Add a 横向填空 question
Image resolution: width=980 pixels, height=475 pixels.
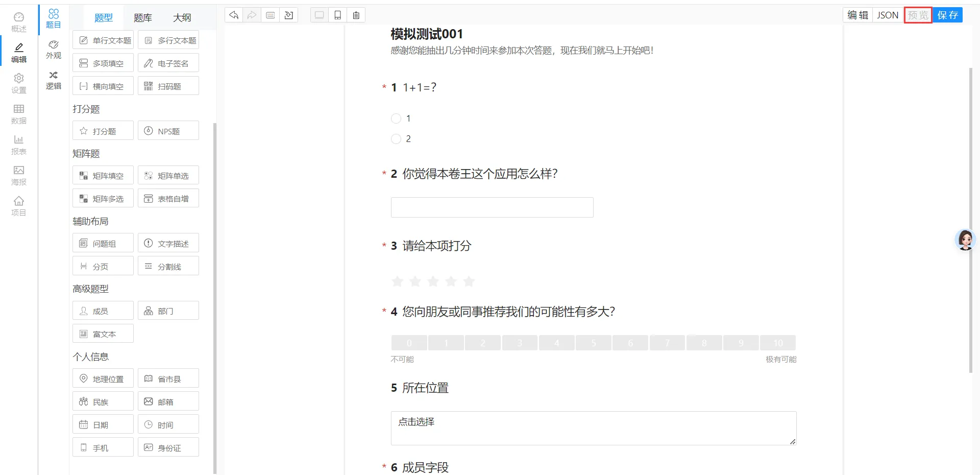(x=103, y=86)
